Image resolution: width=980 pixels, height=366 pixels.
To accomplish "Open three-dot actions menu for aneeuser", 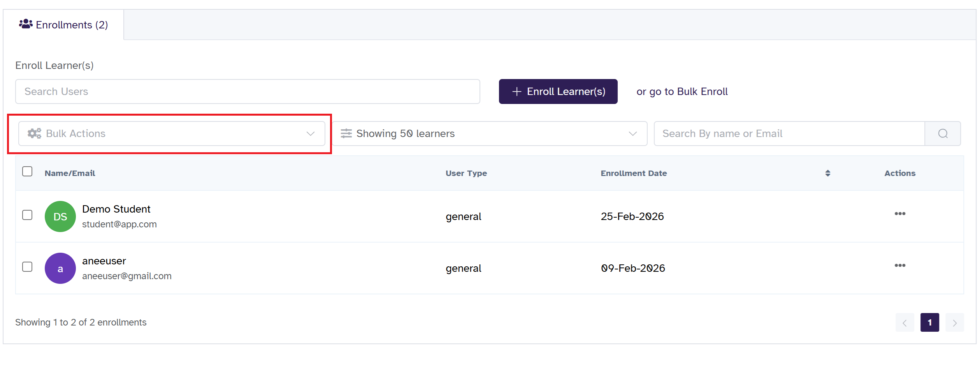I will point(899,266).
